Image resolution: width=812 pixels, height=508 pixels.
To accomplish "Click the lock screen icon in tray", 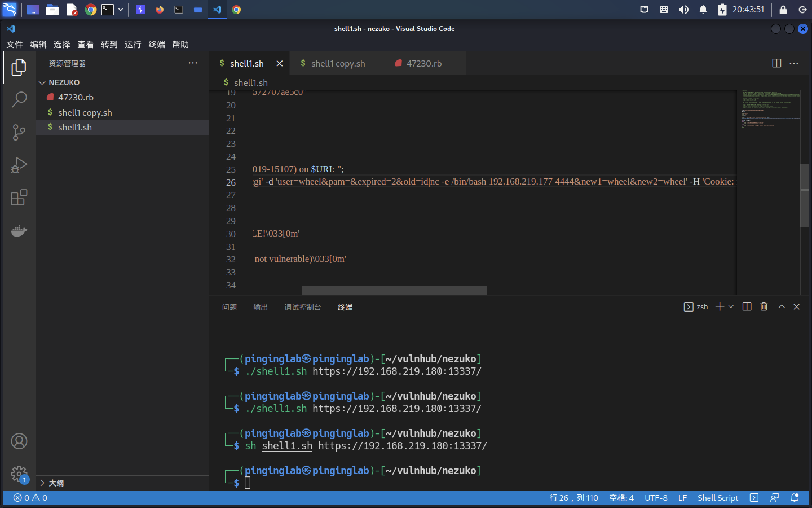I will coord(783,9).
